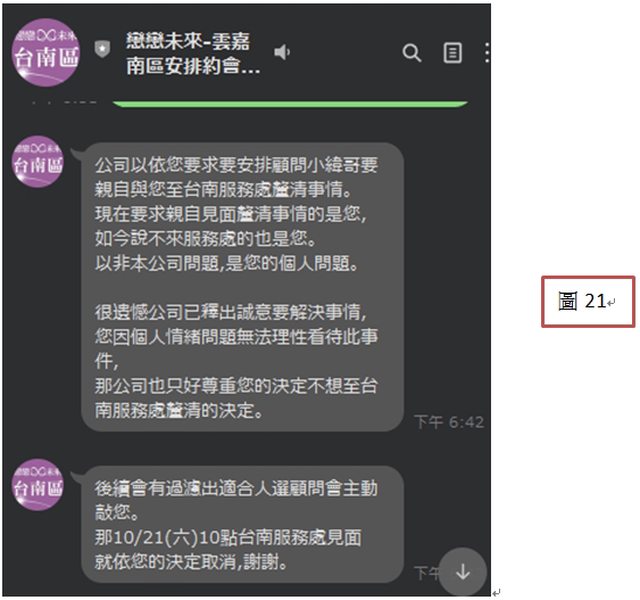Click the line 如今說不來服務處的也是您
The width and height of the screenshot is (640, 600).
pyautogui.click(x=206, y=239)
